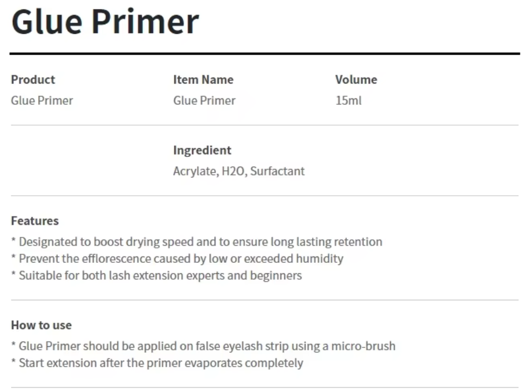Click the word Acrylate in ingredients
Viewport: 532px width, 392px height.
coord(196,171)
